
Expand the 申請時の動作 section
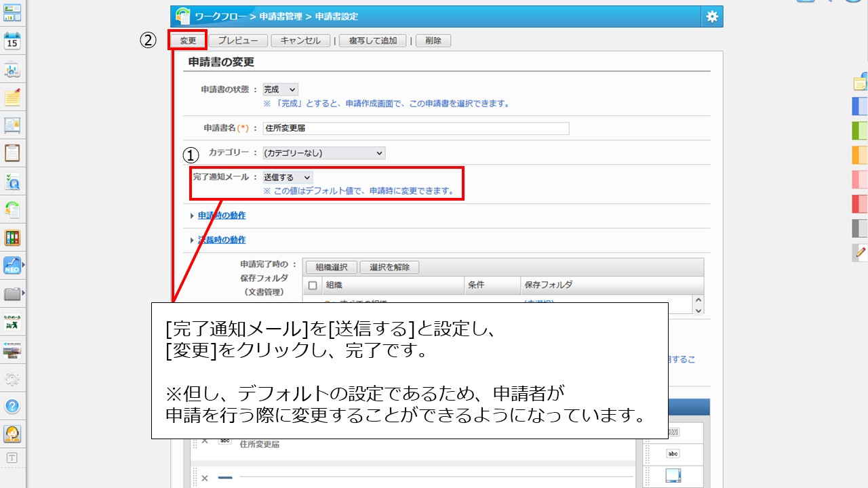coord(221,216)
